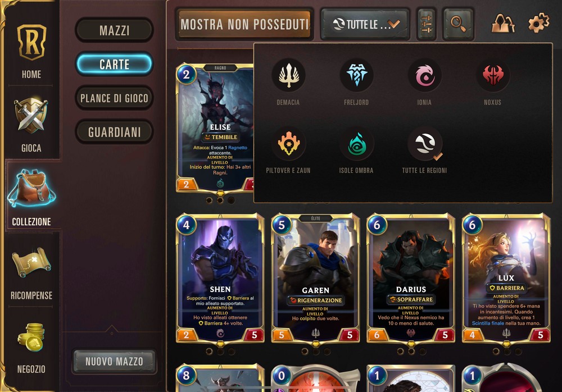
Task: Toggle the Tutte le Regioni checked option
Action: [x=425, y=144]
